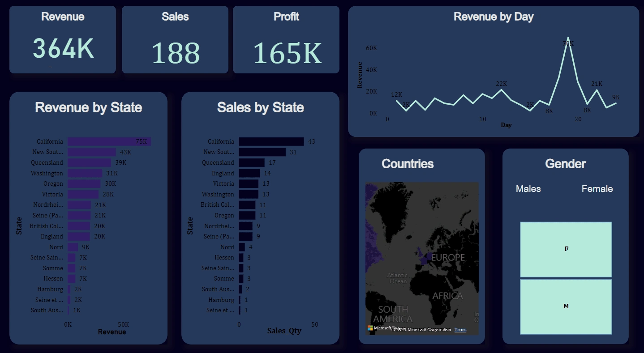Click the Oregon 30K revenue bar
644x353 pixels.
pos(84,183)
